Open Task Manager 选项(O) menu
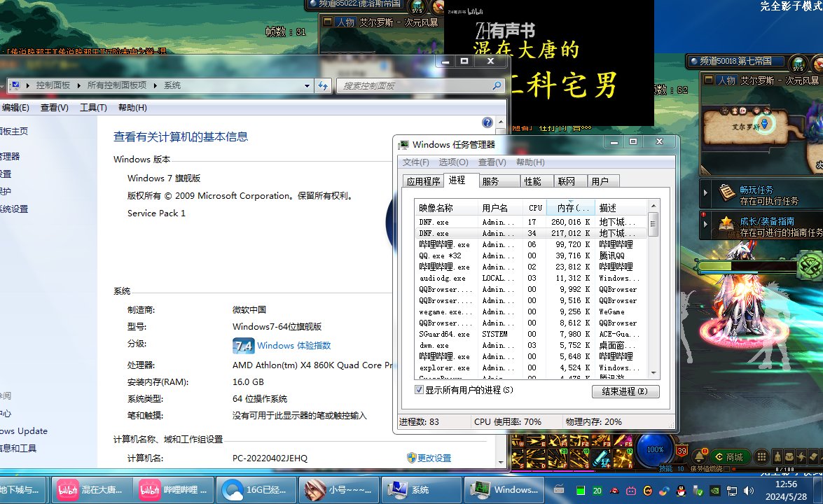Image resolution: width=823 pixels, height=504 pixels. click(453, 162)
